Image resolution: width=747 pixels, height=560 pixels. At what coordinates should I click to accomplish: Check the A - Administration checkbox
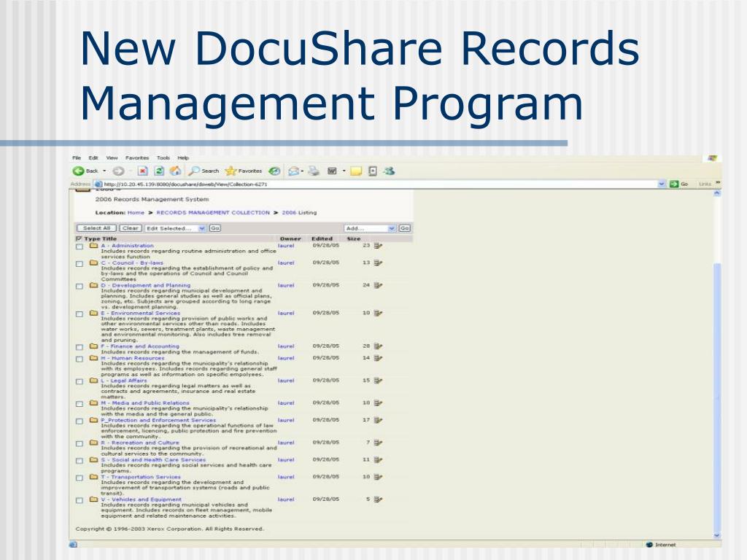tap(80, 246)
